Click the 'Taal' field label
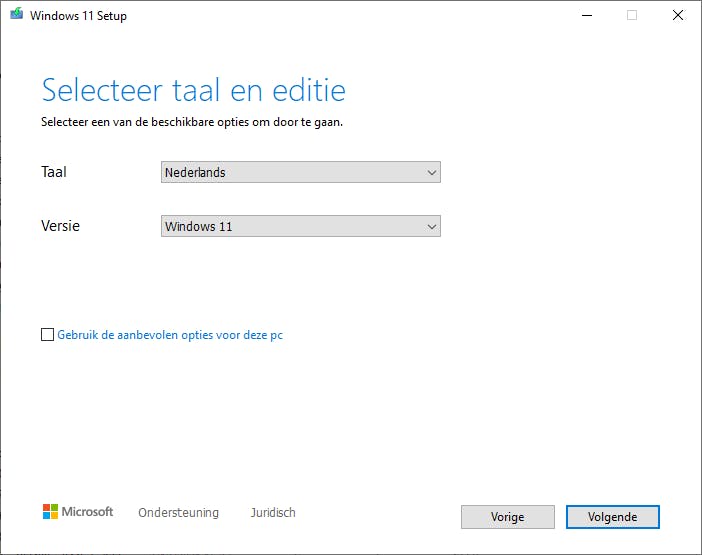This screenshot has width=702, height=555. tap(54, 172)
